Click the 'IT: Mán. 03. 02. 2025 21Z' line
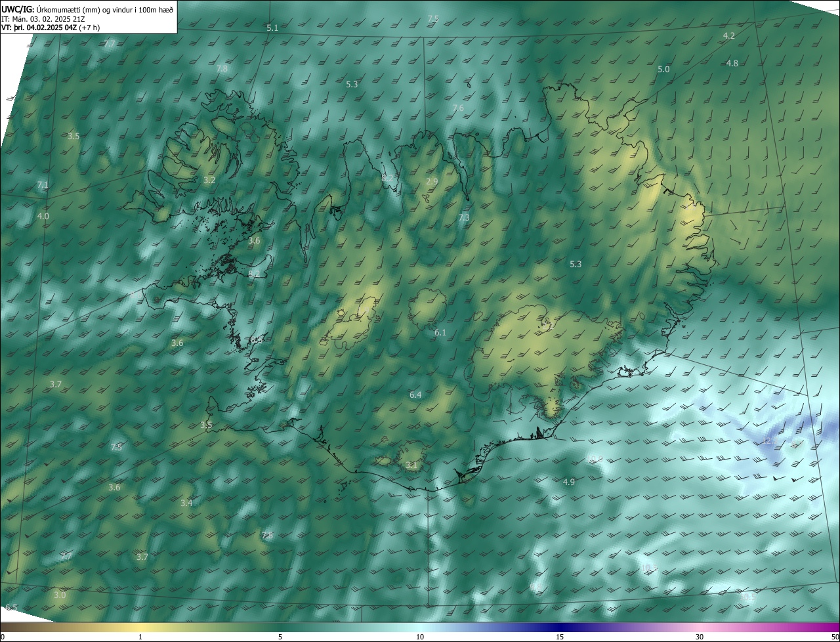This screenshot has height=642, width=840. (x=43, y=19)
